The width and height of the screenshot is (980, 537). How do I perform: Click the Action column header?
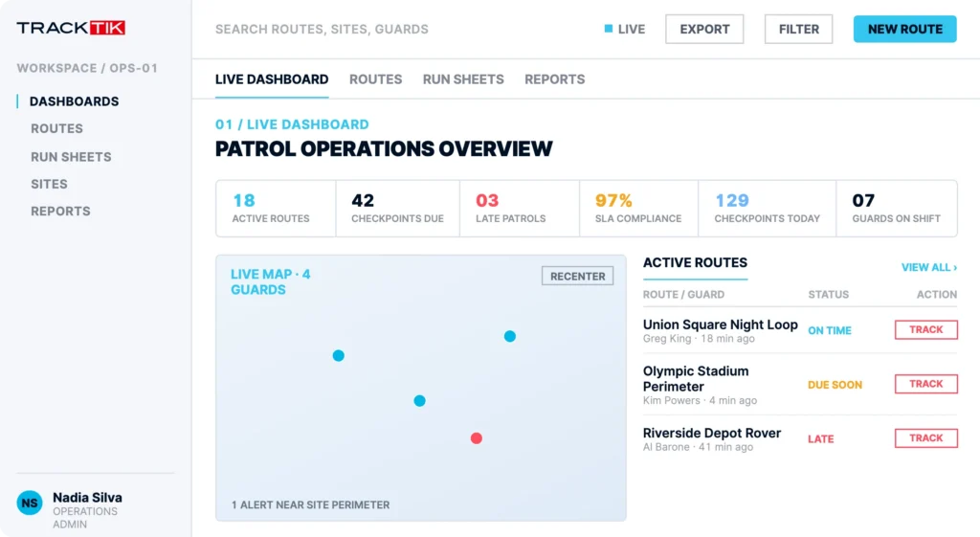936,295
